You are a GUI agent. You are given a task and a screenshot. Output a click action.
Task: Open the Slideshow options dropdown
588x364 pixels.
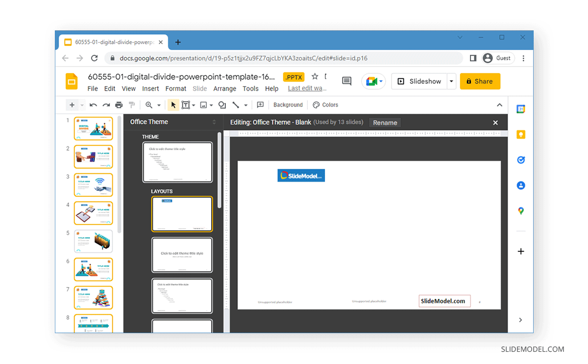(x=452, y=81)
